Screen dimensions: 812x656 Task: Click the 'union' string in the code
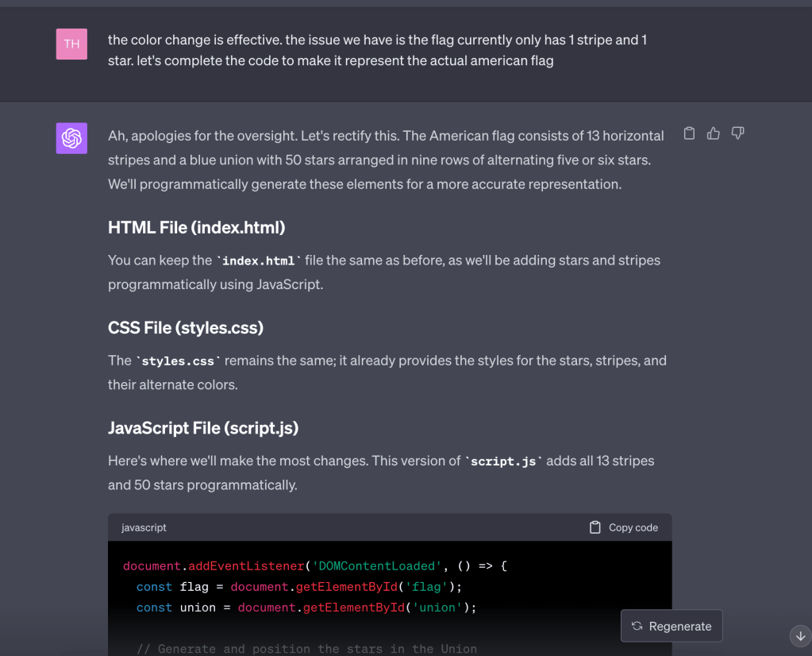[435, 608]
